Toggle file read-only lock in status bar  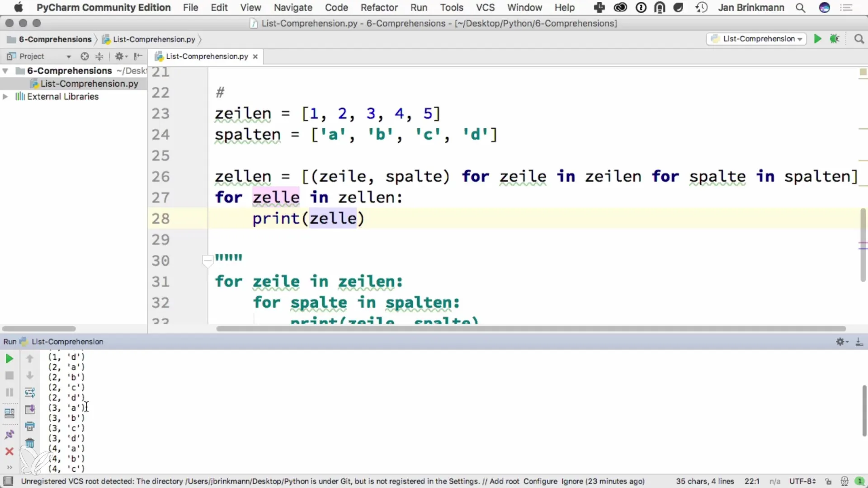click(x=828, y=482)
